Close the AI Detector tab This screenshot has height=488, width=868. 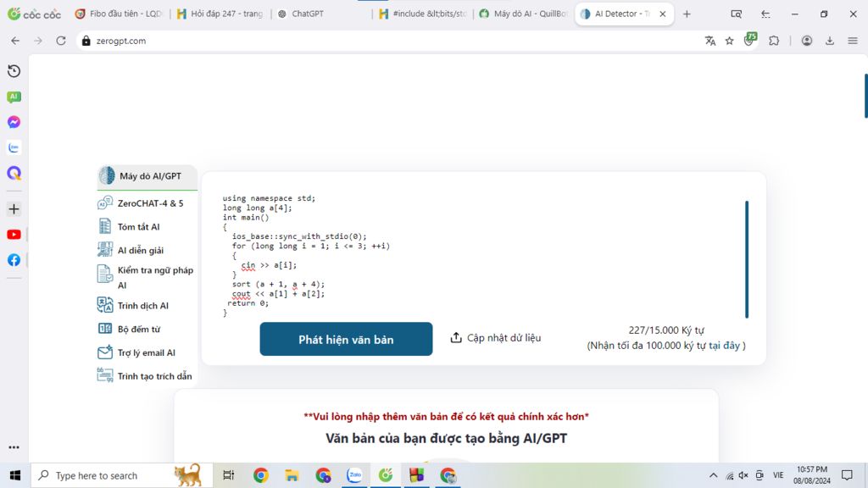[663, 14]
